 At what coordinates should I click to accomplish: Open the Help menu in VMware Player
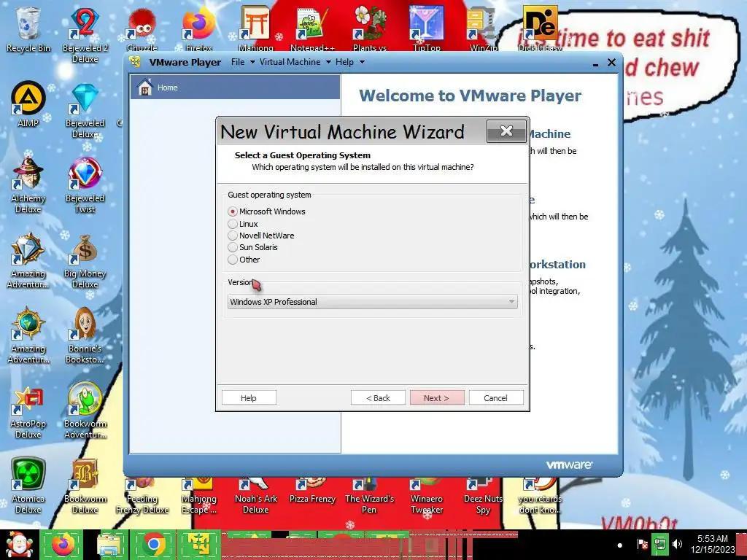tap(344, 62)
